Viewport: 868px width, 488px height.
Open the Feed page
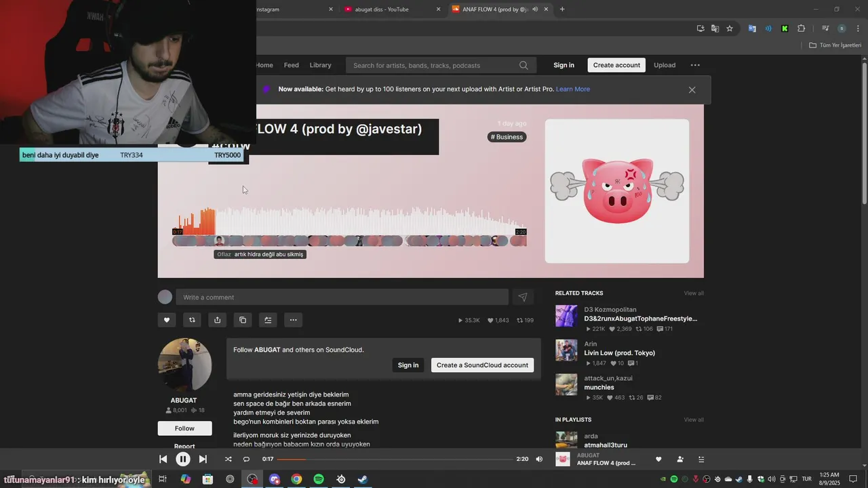292,65
